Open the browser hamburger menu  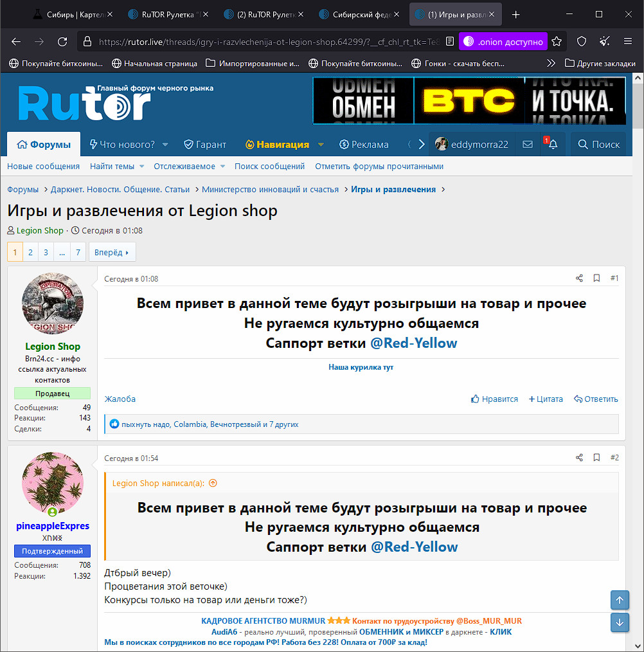coord(628,41)
